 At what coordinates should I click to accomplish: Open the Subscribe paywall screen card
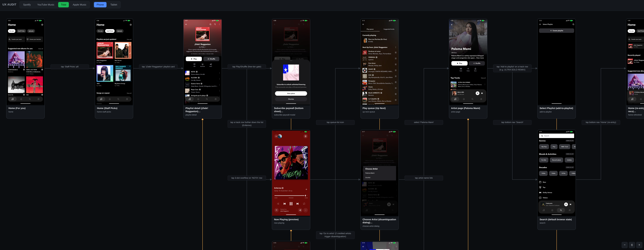tap(291, 68)
